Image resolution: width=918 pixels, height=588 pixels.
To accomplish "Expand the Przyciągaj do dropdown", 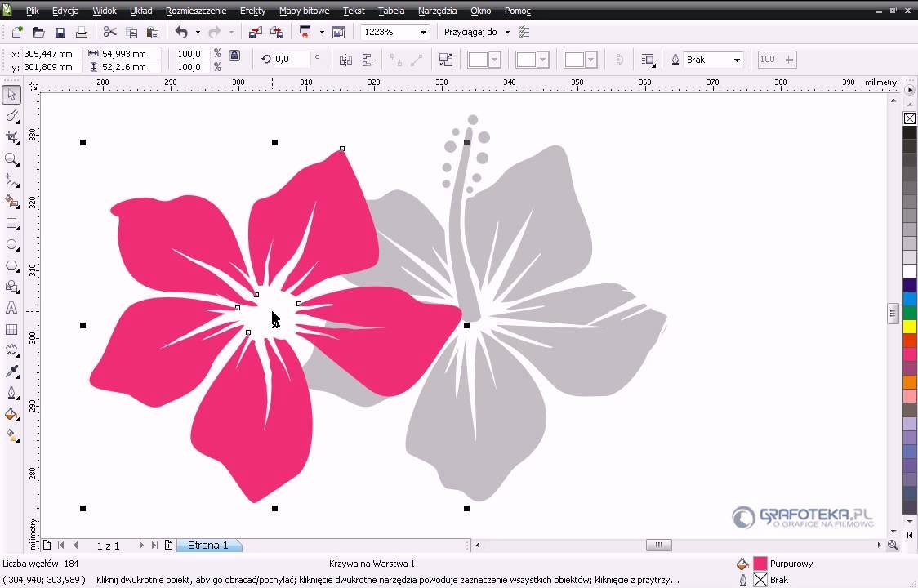I will [507, 33].
